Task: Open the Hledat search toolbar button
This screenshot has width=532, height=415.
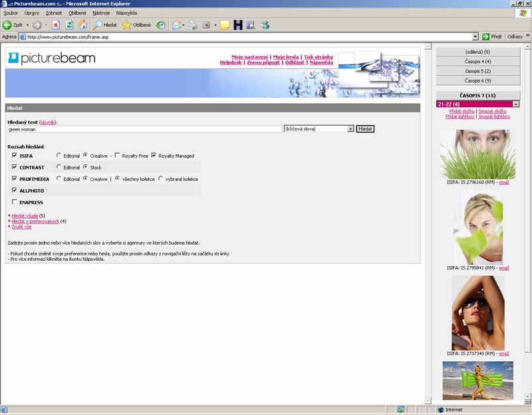Action: (105, 25)
